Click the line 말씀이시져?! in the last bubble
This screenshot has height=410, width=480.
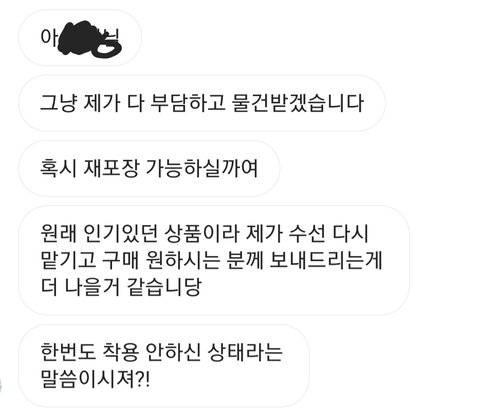coord(95,379)
